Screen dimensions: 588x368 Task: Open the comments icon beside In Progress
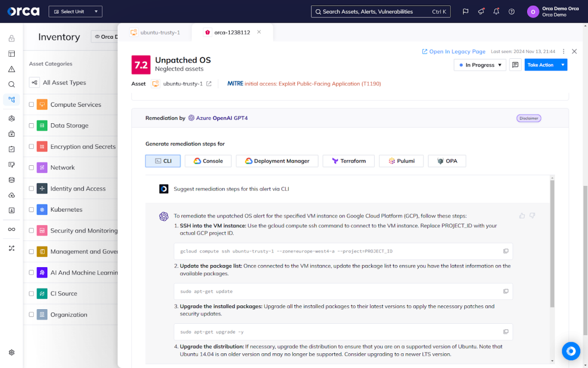[x=515, y=65]
